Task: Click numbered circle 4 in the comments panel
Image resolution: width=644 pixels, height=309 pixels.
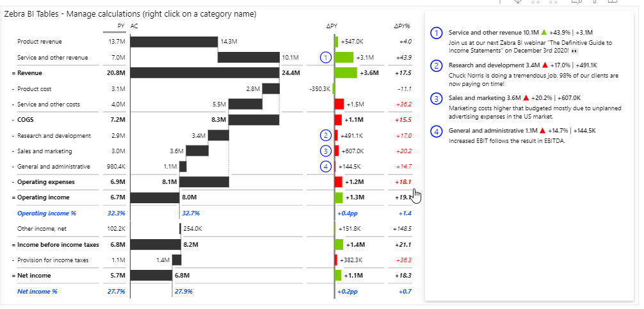Action: click(x=437, y=131)
